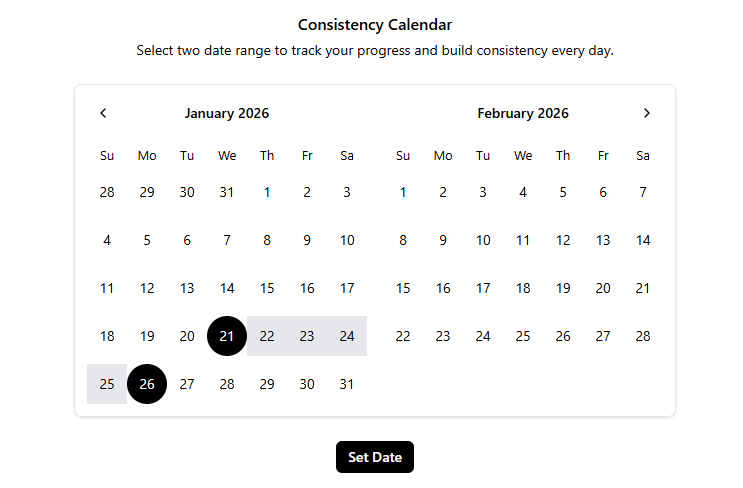
Task: Select January 26 end date circle
Action: (147, 384)
